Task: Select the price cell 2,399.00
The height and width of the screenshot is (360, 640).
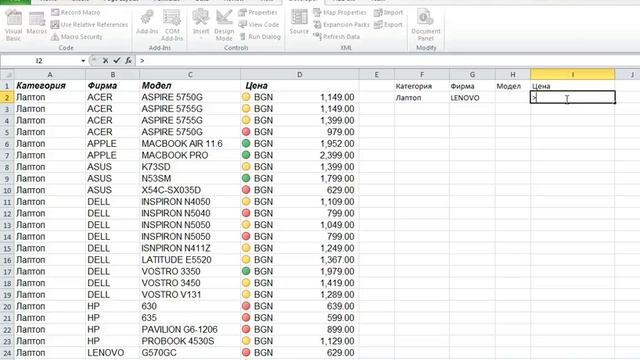Action: [300, 156]
